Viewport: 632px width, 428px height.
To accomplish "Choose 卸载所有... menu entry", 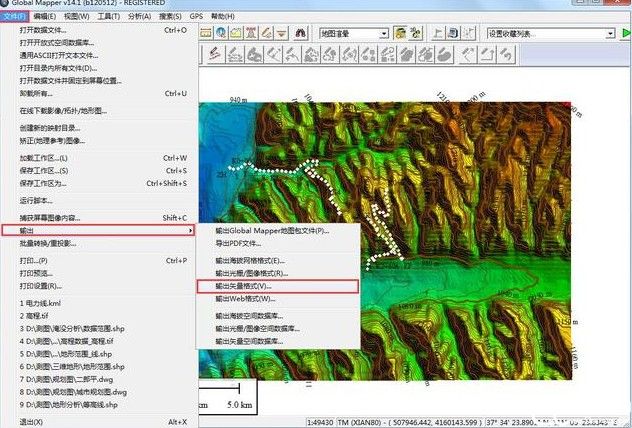I will pos(99,93).
